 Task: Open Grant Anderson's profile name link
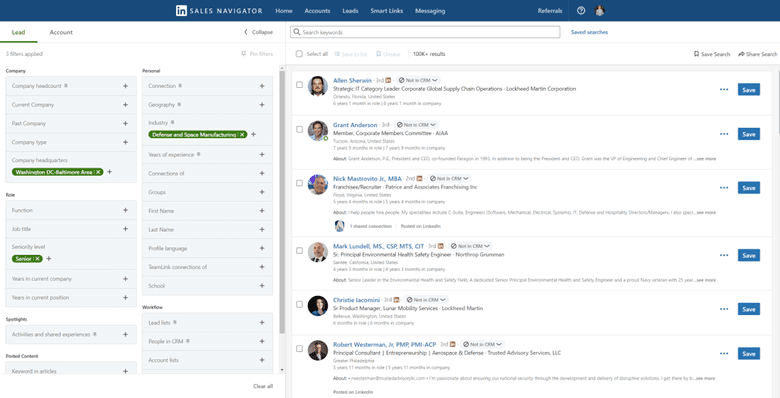click(x=355, y=125)
